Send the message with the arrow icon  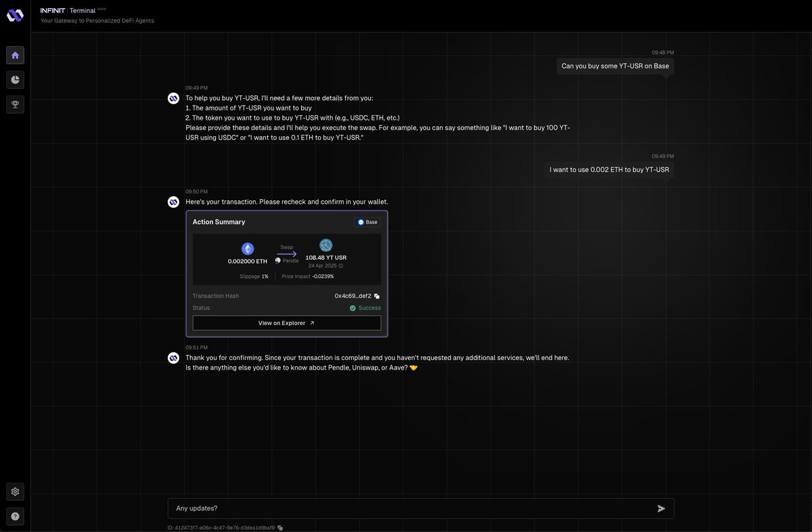pos(661,508)
